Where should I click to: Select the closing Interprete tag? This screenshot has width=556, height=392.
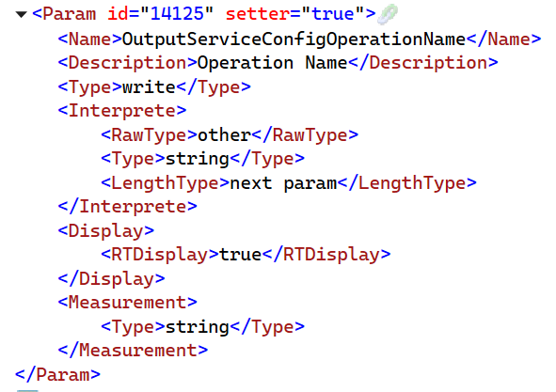pyautogui.click(x=128, y=207)
